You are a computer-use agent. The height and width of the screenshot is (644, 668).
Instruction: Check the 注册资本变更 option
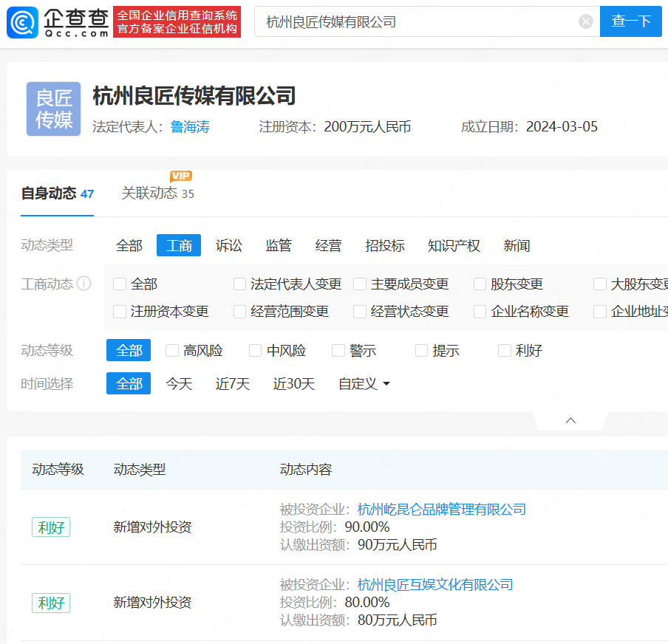[x=120, y=312]
